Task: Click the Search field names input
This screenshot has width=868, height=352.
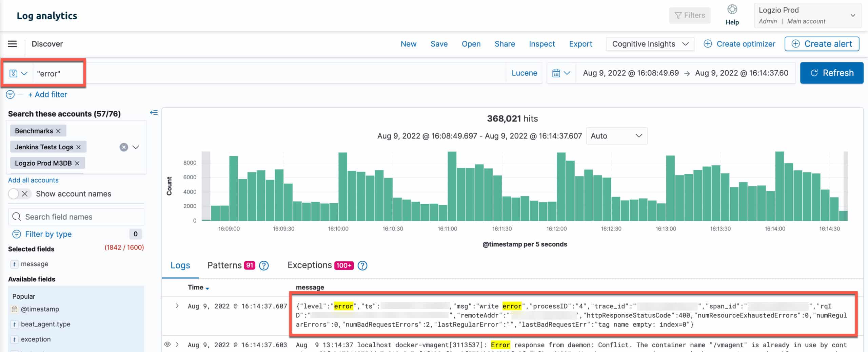Action: pyautogui.click(x=76, y=217)
